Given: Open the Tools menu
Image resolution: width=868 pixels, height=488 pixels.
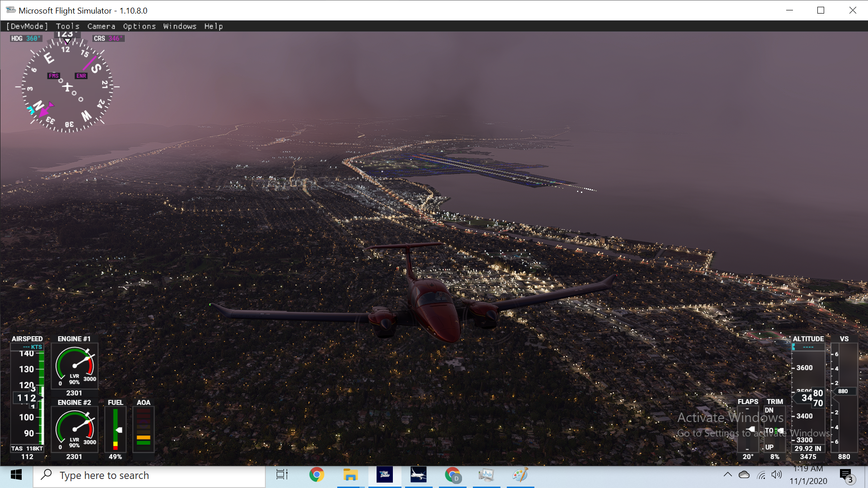Looking at the screenshot, I should [68, 26].
